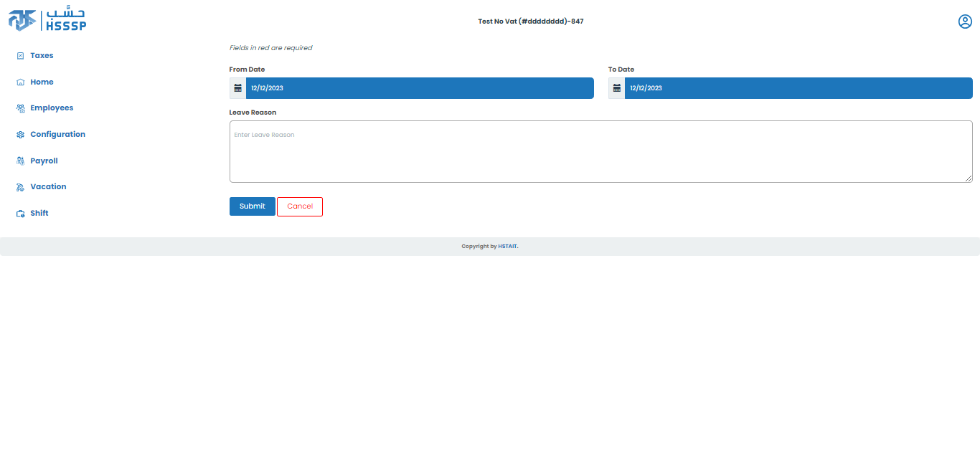The image size is (980, 453).
Task: Cancel the leave request
Action: [x=300, y=206]
